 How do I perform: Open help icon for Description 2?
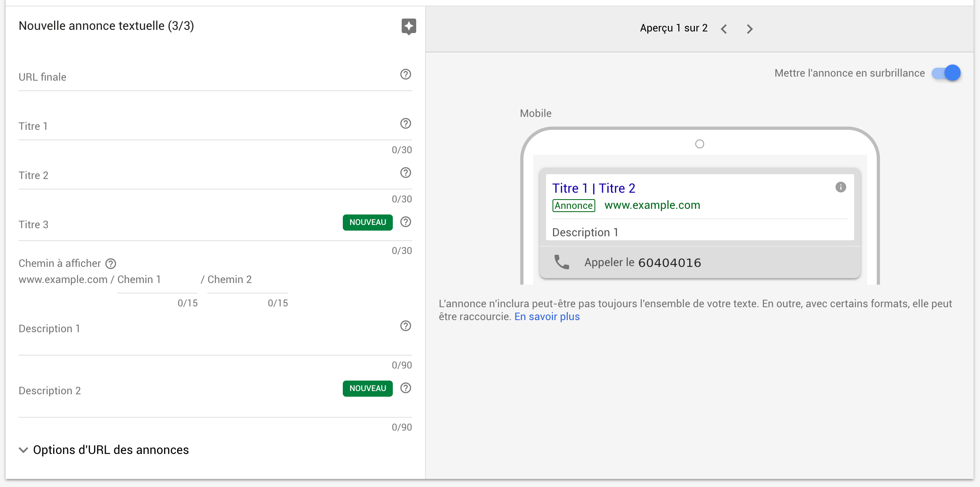pyautogui.click(x=405, y=388)
